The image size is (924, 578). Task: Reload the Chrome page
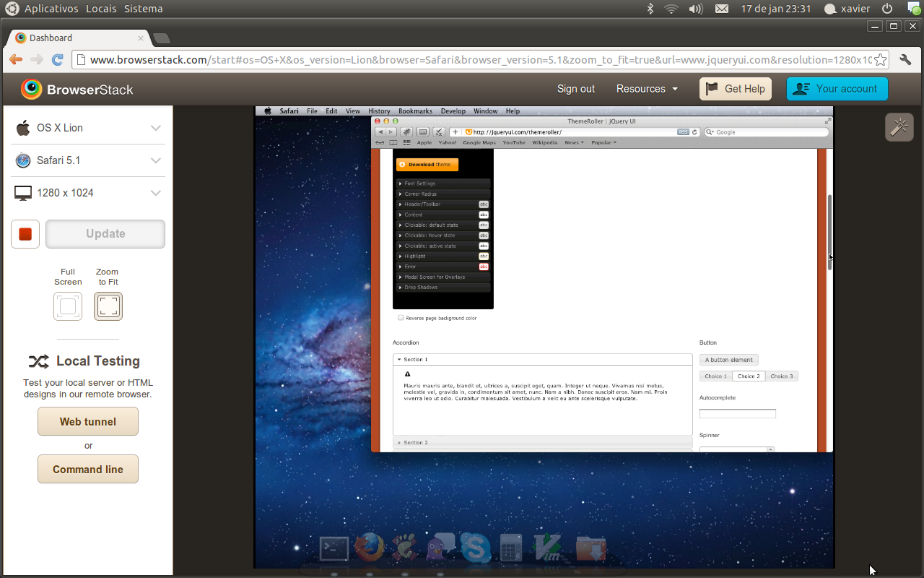(x=58, y=60)
